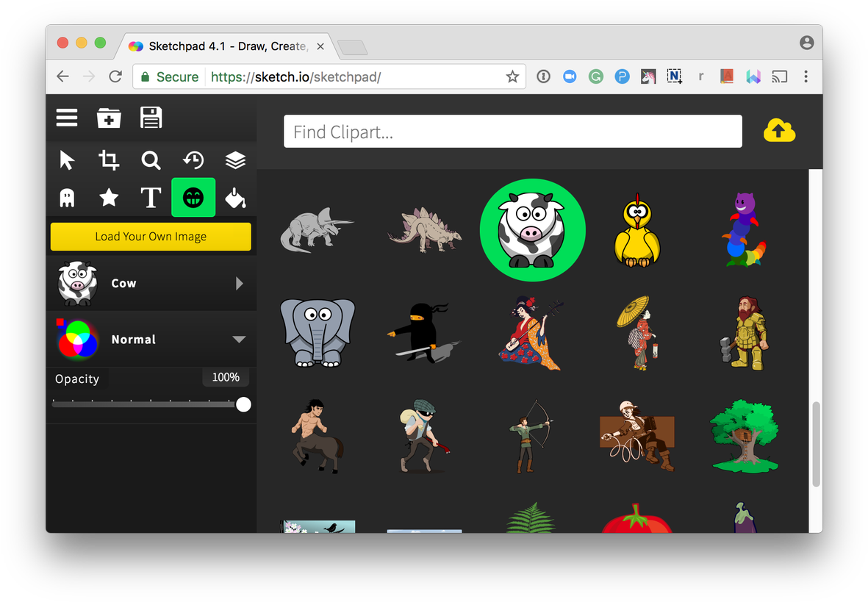Click the cloud upload icon
Image resolution: width=868 pixels, height=602 pixels.
pos(779,131)
